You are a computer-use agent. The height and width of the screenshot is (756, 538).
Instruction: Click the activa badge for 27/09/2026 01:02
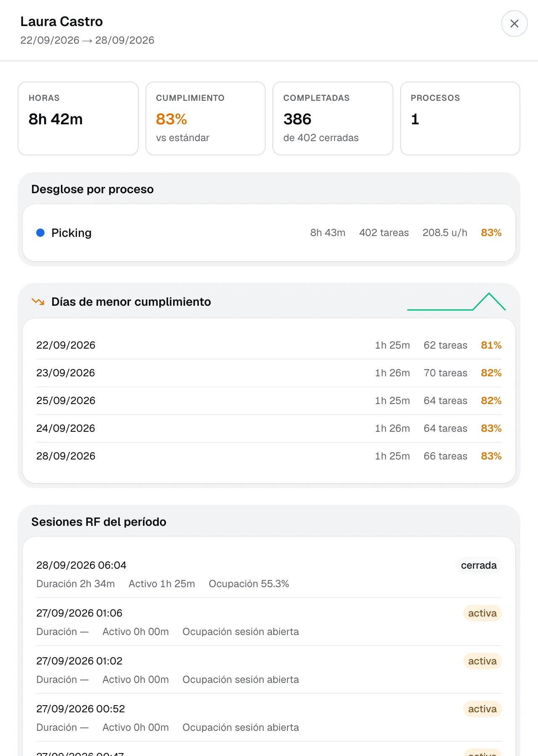pos(483,661)
